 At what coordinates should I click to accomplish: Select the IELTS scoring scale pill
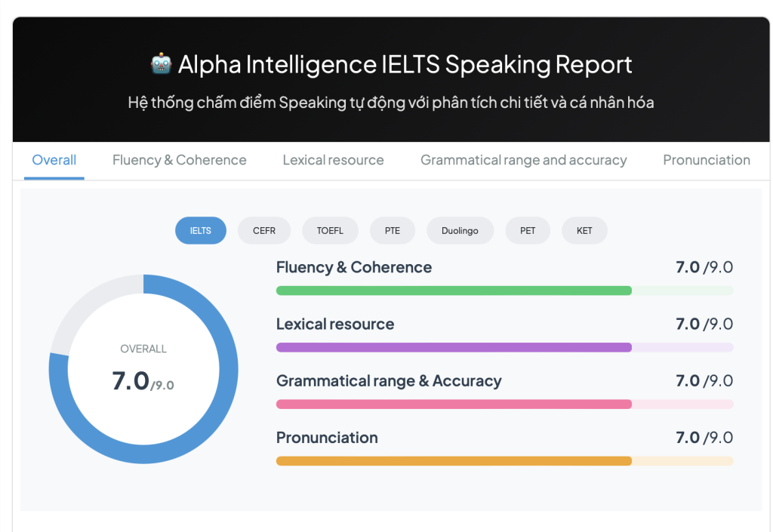(x=201, y=230)
